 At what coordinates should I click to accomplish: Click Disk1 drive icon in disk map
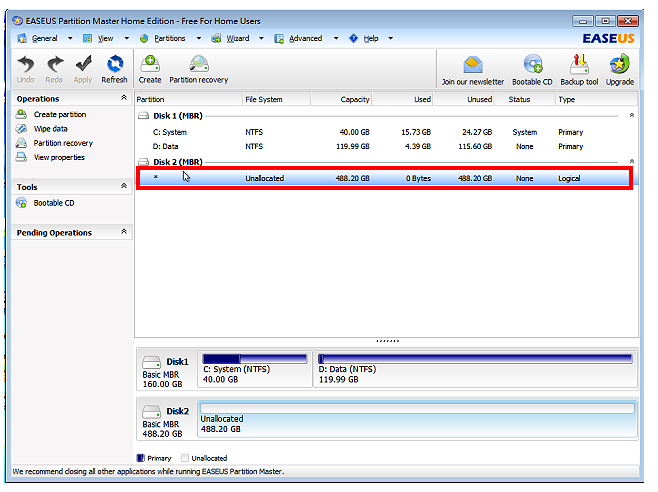(x=151, y=362)
